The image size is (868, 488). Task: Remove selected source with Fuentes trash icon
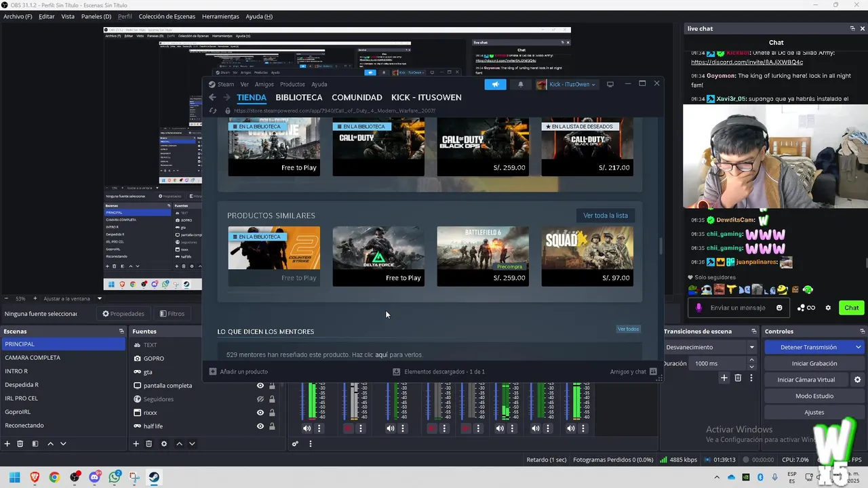point(149,444)
